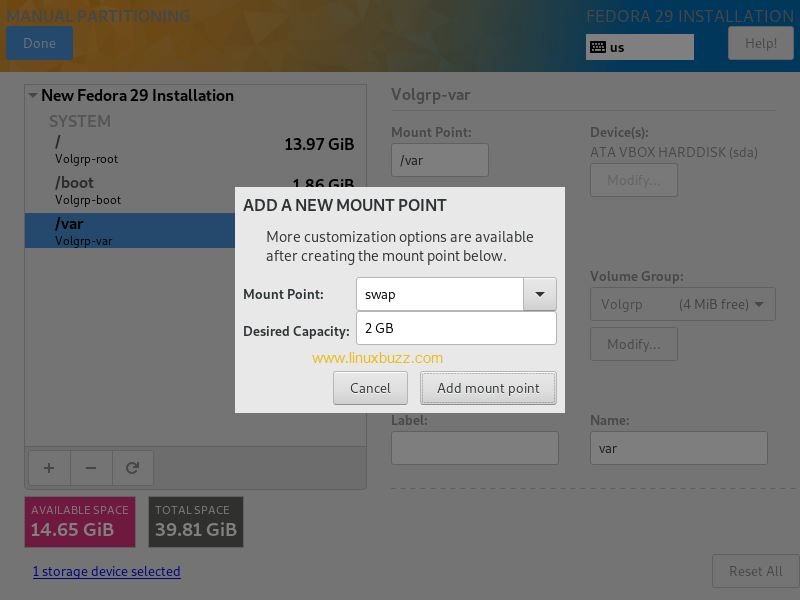Viewport: 800px width, 600px height.
Task: Click the us keyboard layout indicator
Action: (x=640, y=47)
